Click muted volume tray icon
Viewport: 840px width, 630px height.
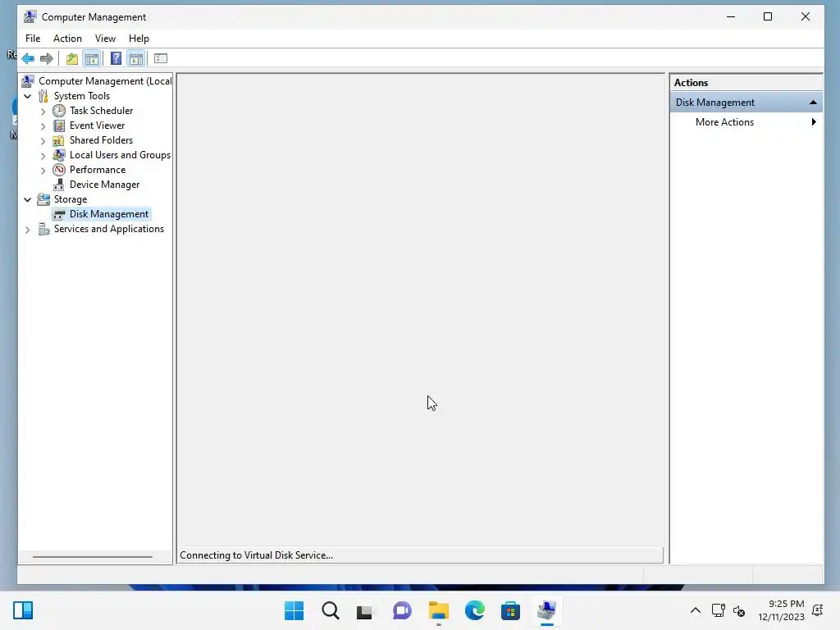click(739, 610)
